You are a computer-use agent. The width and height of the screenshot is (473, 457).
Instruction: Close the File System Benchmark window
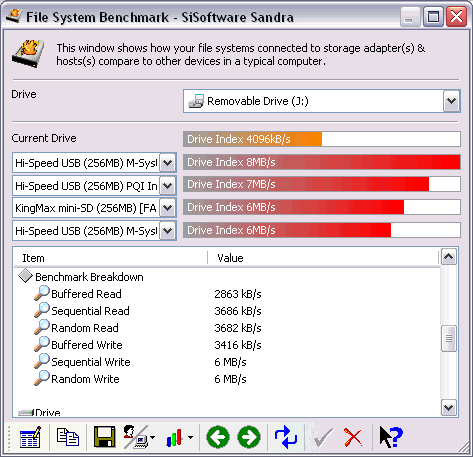click(456, 17)
